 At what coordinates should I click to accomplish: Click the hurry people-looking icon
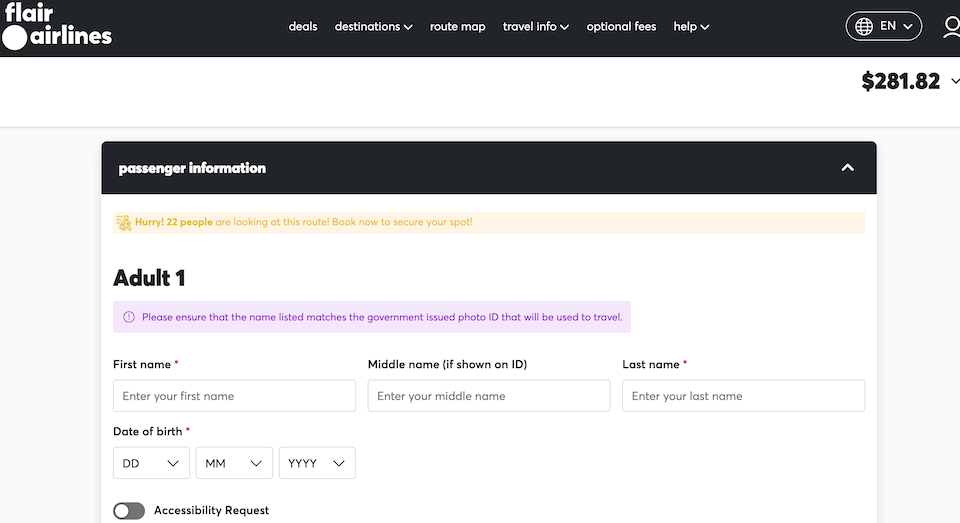(124, 223)
